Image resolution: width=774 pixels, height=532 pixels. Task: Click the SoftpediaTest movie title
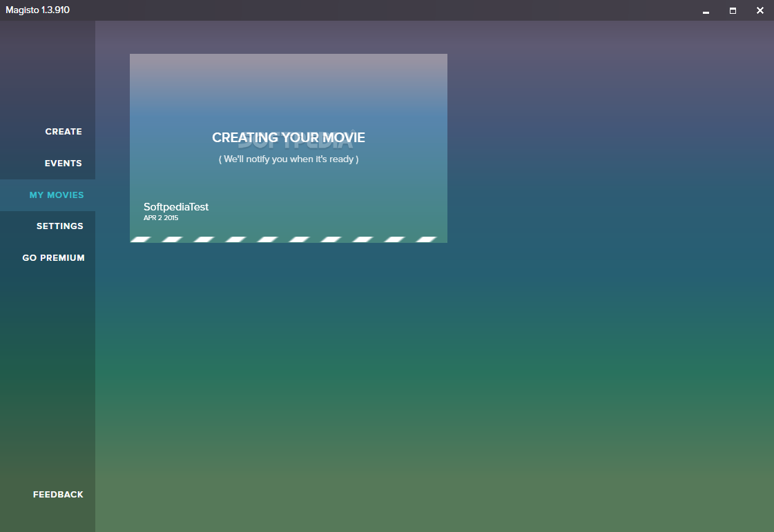(176, 207)
